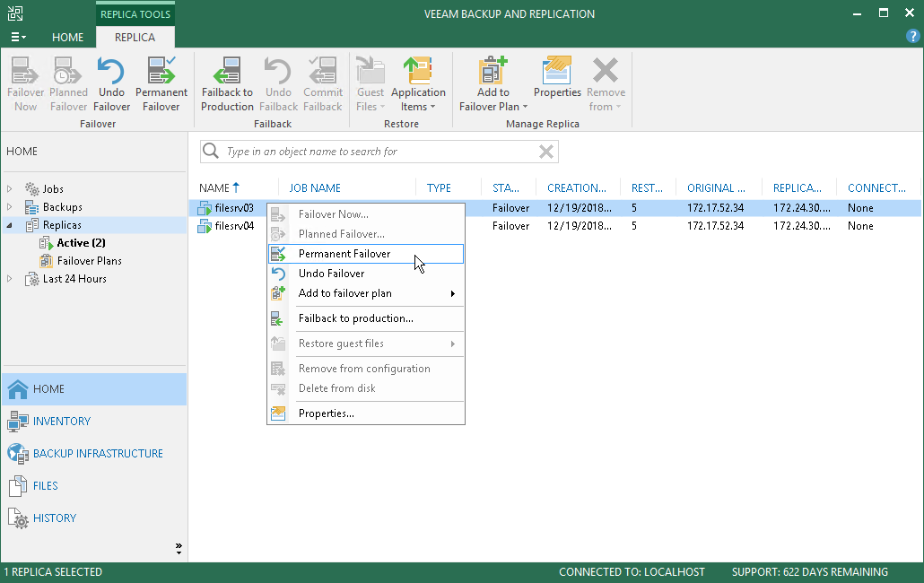
Task: Switch to the HOME ribbon tab
Action: 68,37
